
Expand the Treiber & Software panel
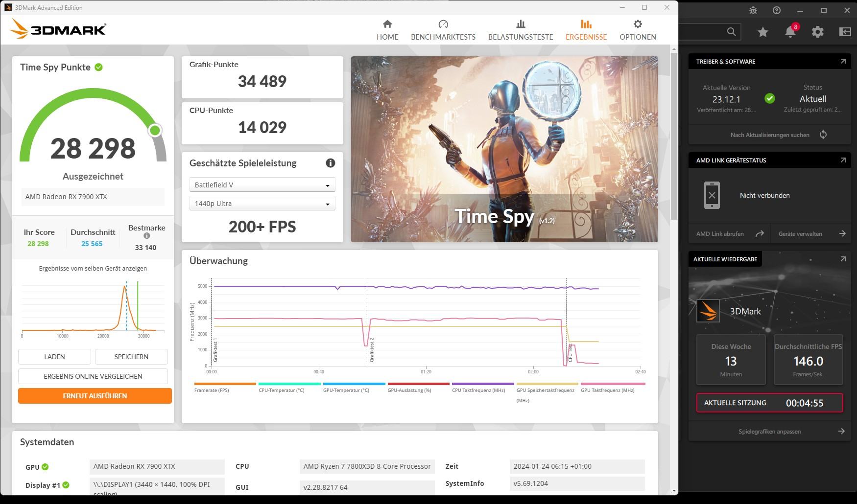tap(843, 61)
